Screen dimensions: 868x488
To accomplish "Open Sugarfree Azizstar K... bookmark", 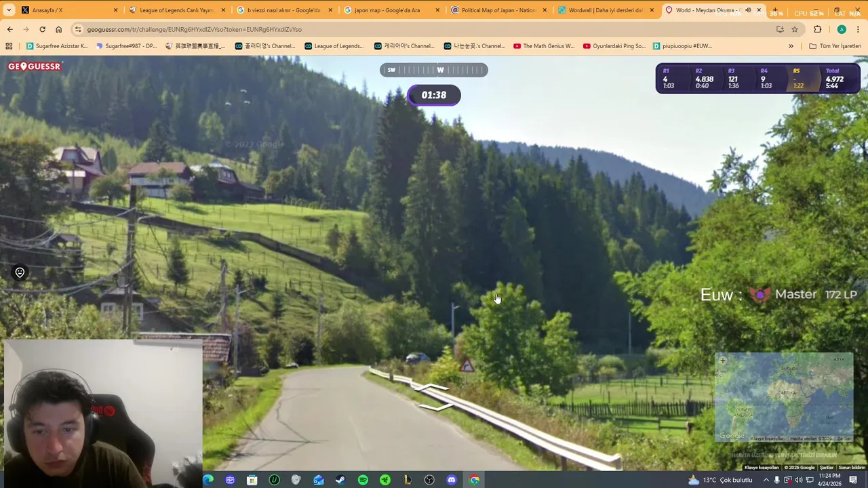I will [57, 46].
